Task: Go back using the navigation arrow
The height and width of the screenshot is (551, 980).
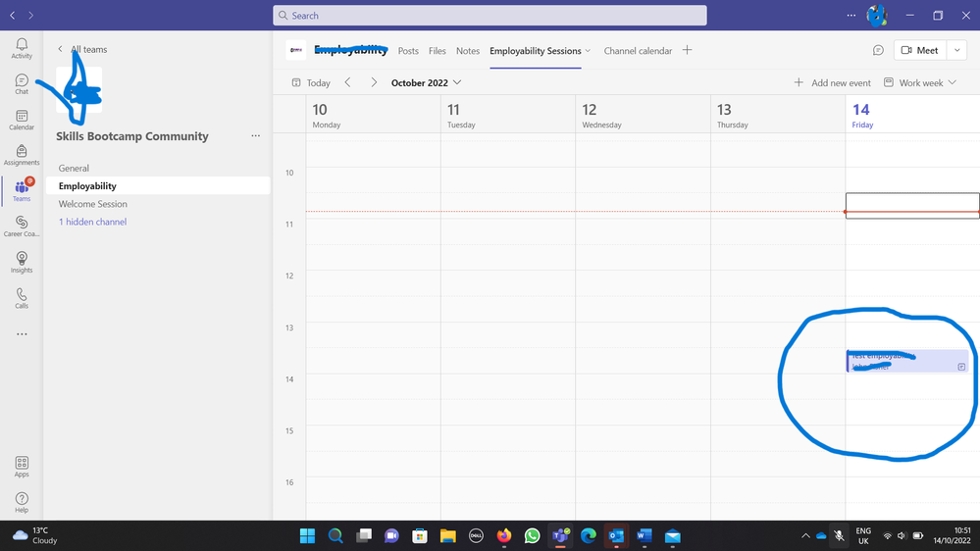Action: [13, 15]
